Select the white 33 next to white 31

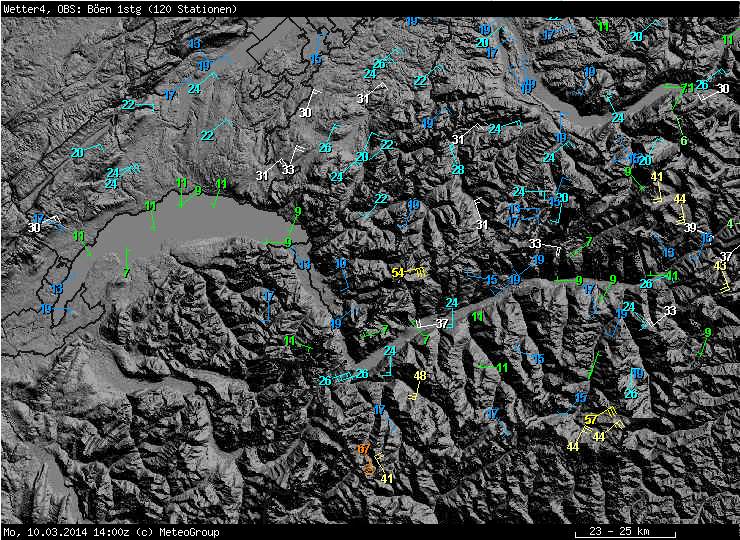coord(288,169)
